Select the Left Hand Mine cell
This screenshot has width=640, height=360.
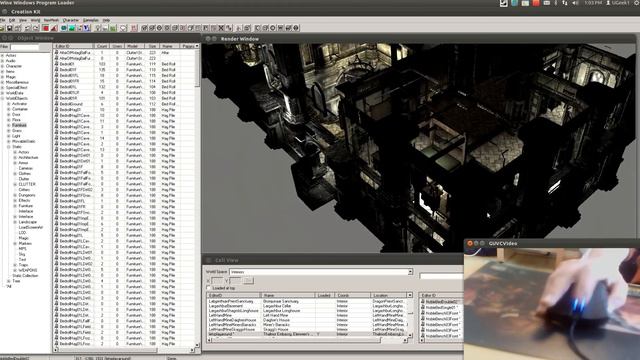[x=308, y=316]
